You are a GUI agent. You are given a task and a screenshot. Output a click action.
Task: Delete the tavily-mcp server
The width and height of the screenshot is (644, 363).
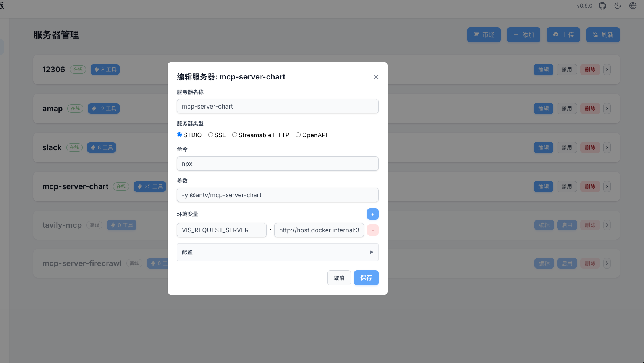590,225
